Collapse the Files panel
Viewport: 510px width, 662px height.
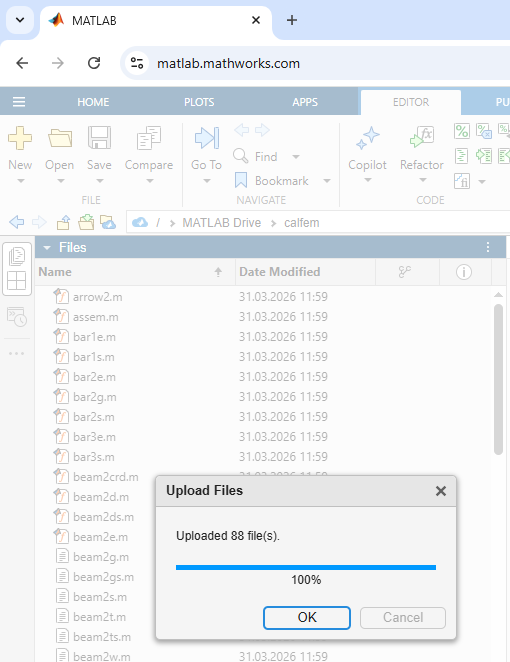[47, 247]
